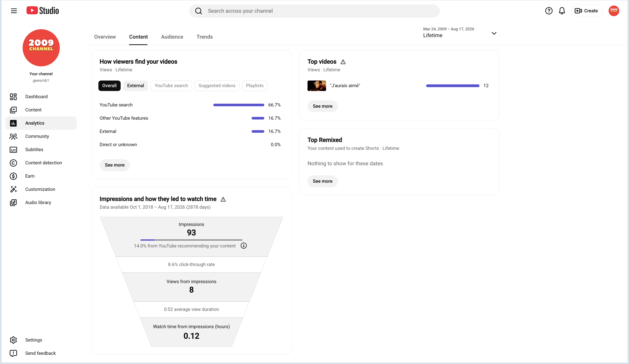Click the Customization magic wand icon
The image size is (629, 364).
pyautogui.click(x=13, y=189)
